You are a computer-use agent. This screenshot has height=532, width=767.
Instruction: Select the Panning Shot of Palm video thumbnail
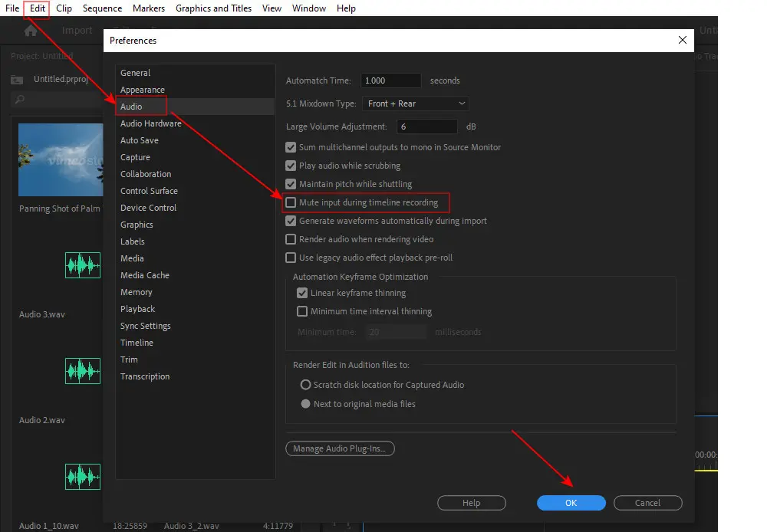[61, 160]
